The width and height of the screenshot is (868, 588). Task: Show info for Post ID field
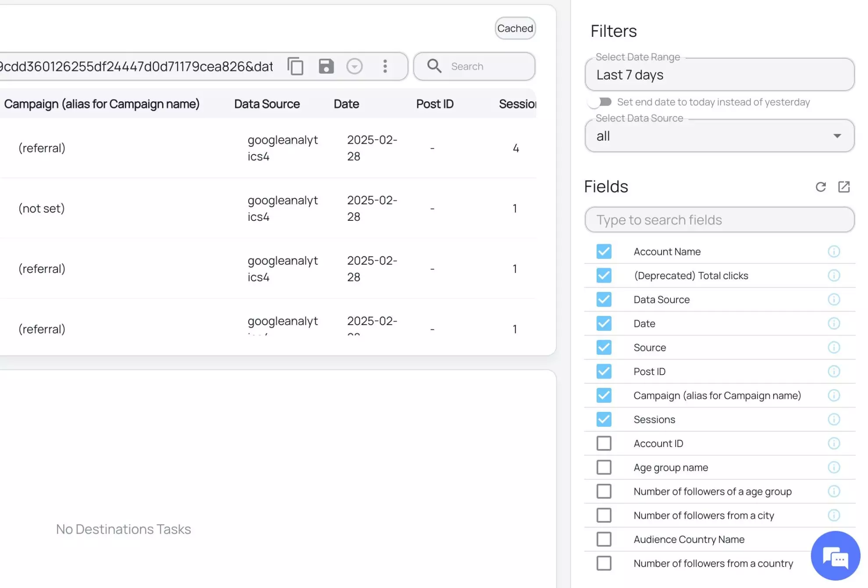(833, 372)
